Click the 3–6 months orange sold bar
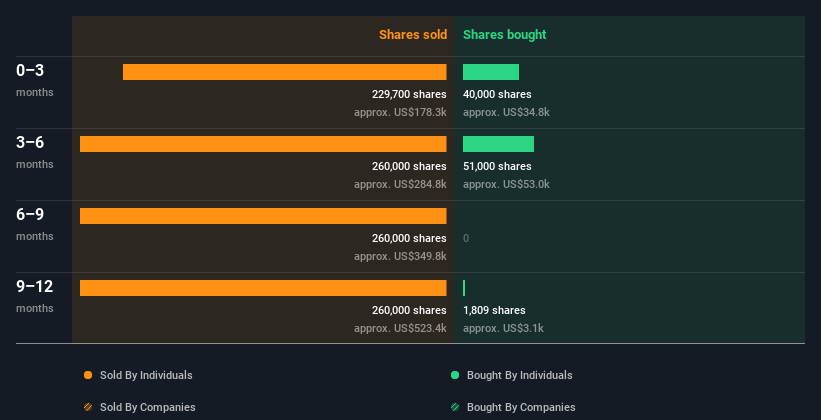The height and width of the screenshot is (420, 821). coord(263,144)
